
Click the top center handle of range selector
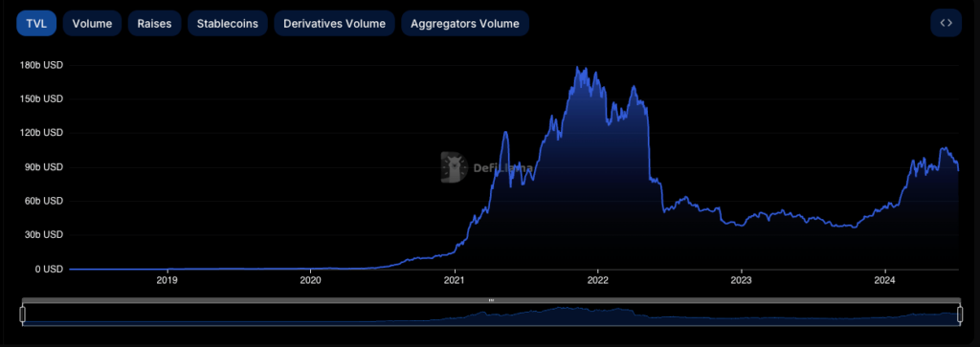click(x=491, y=300)
